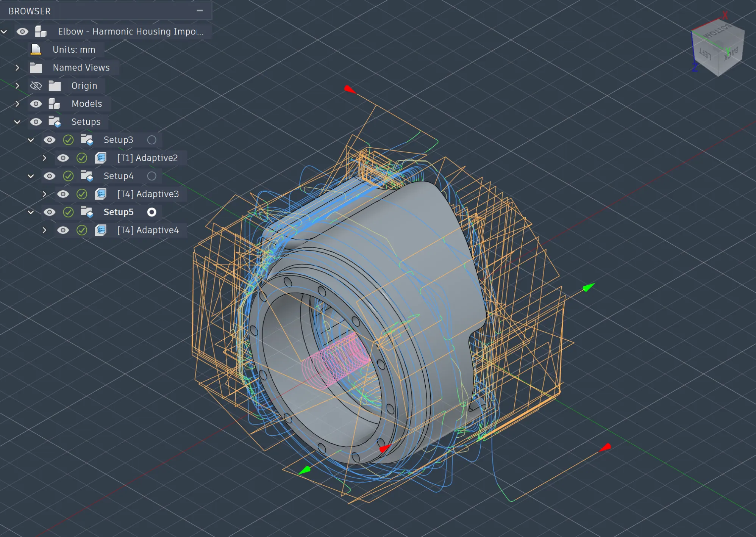This screenshot has width=756, height=537.
Task: Select the Setup3 label
Action: (118, 140)
